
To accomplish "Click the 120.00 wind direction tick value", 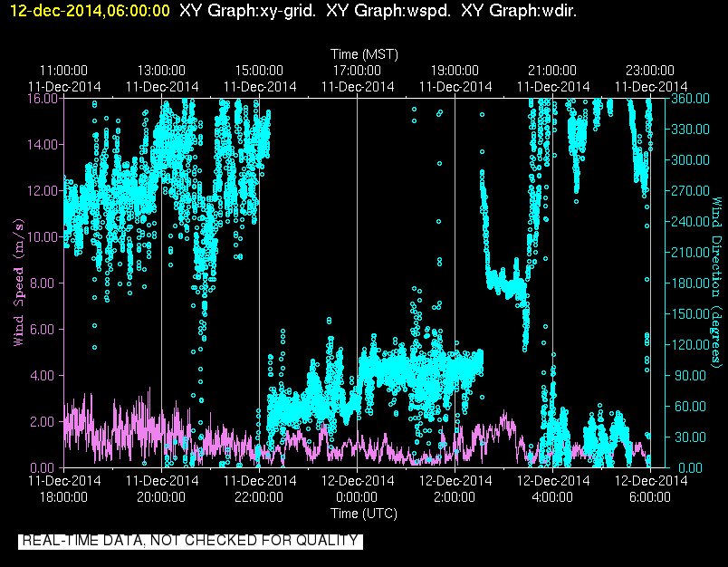I will (690, 344).
